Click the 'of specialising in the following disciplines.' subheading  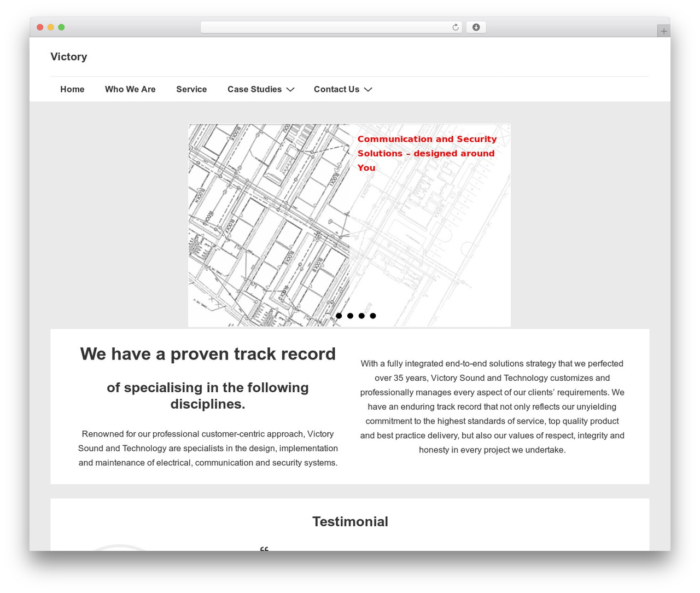pos(208,396)
